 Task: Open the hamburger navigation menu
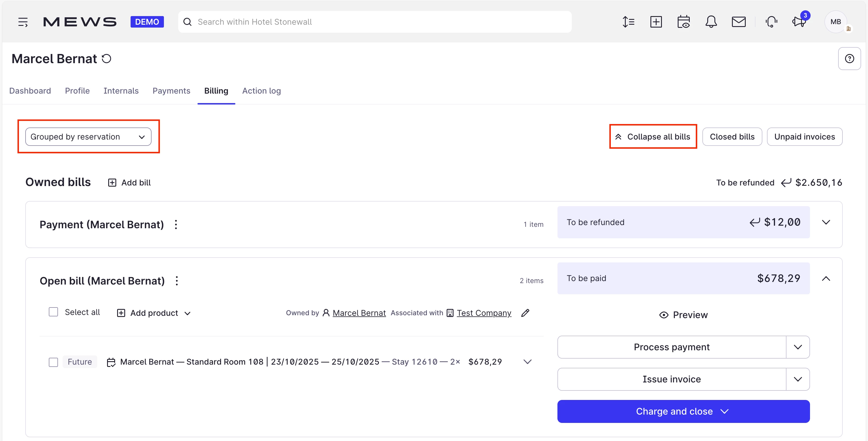pyautogui.click(x=23, y=22)
